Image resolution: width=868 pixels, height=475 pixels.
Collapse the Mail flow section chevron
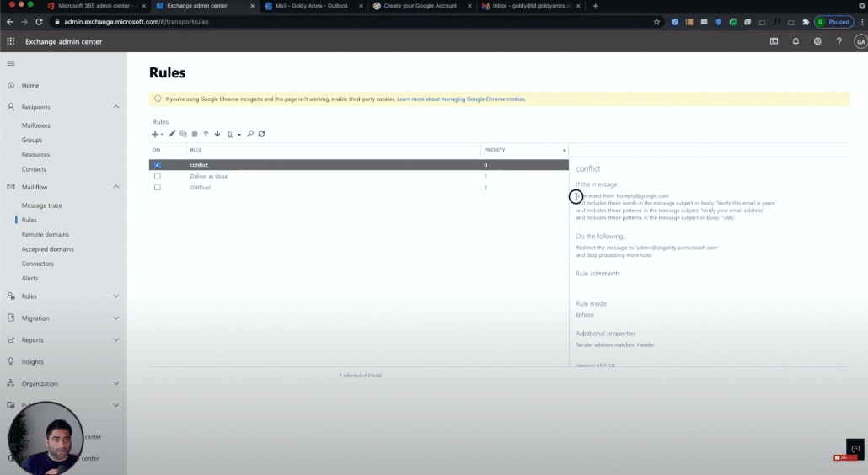(116, 187)
